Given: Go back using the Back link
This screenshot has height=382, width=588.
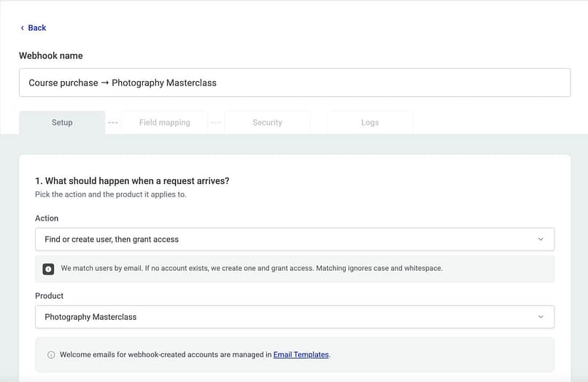Looking at the screenshot, I should (x=33, y=28).
